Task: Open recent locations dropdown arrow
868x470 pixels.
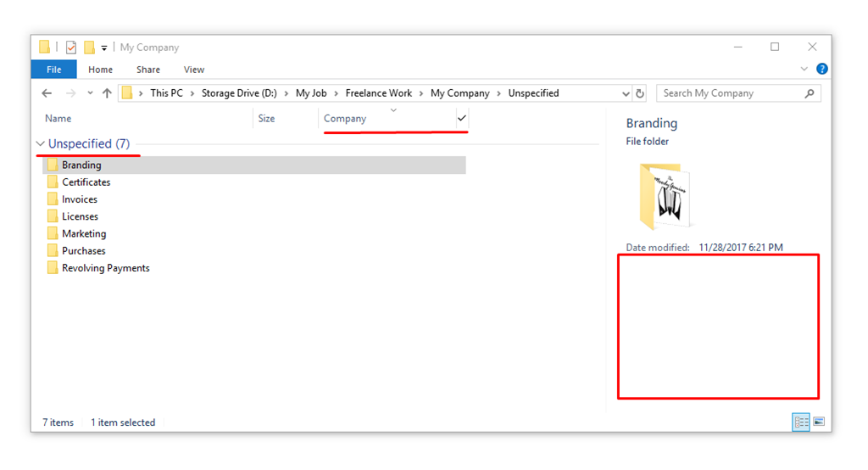Action: point(90,93)
